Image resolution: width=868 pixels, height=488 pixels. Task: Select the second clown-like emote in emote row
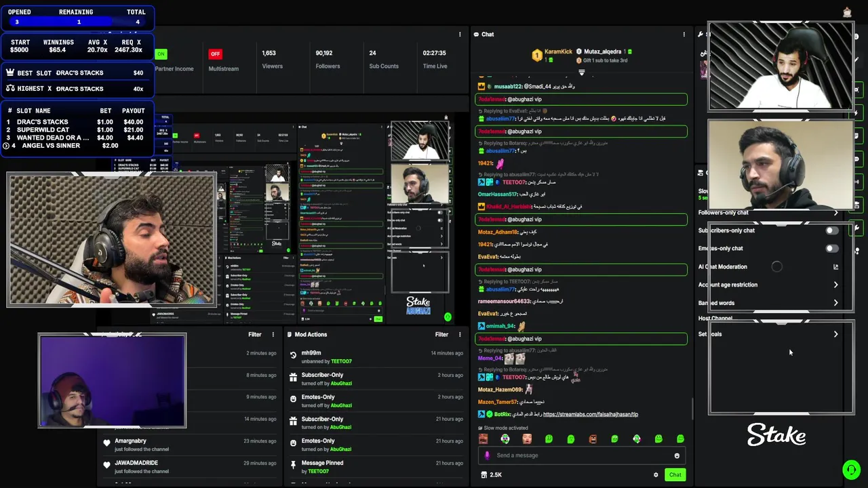505,439
